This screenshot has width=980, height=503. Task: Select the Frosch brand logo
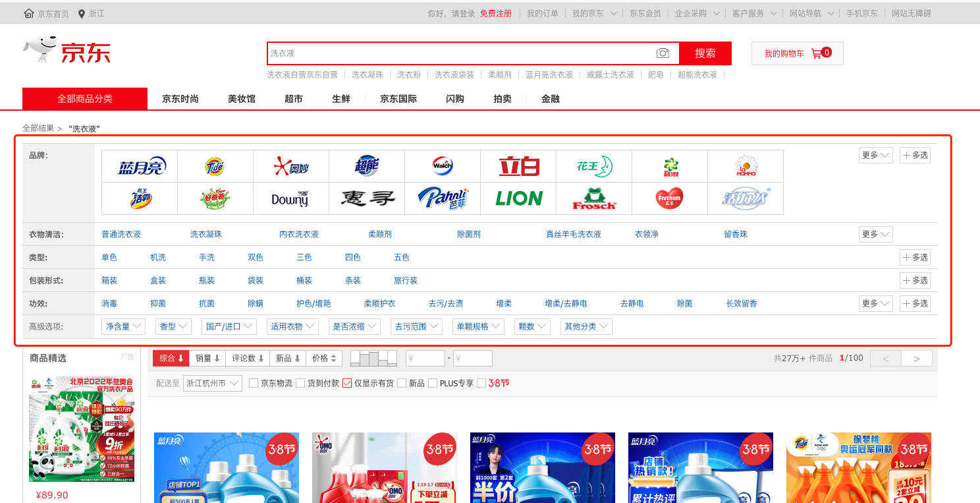tap(594, 198)
